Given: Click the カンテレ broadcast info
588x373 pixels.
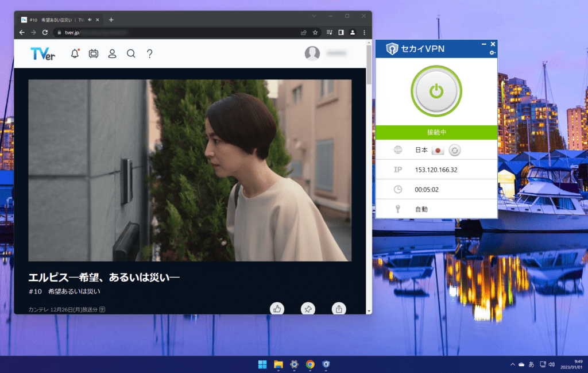Looking at the screenshot, I should [x=67, y=310].
